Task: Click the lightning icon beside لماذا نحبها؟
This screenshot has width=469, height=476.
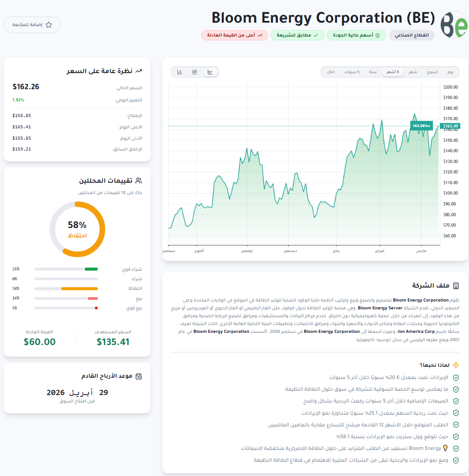Action: pyautogui.click(x=456, y=365)
